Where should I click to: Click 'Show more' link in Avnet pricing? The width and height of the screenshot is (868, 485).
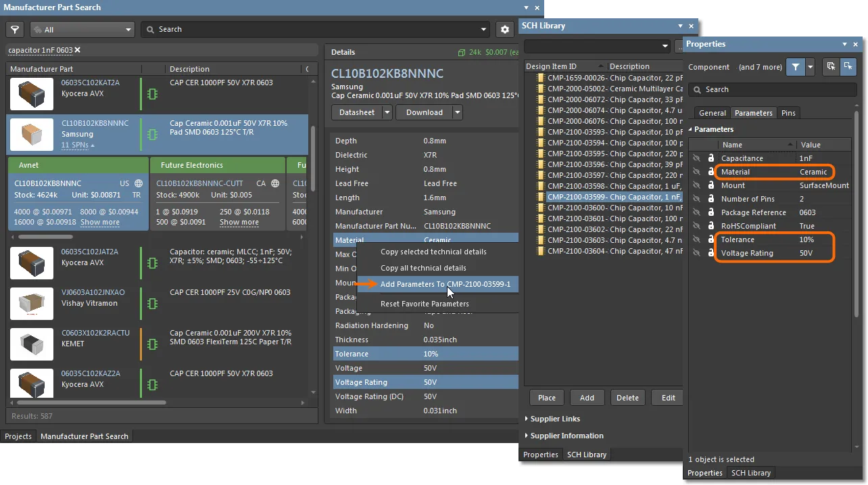100,222
